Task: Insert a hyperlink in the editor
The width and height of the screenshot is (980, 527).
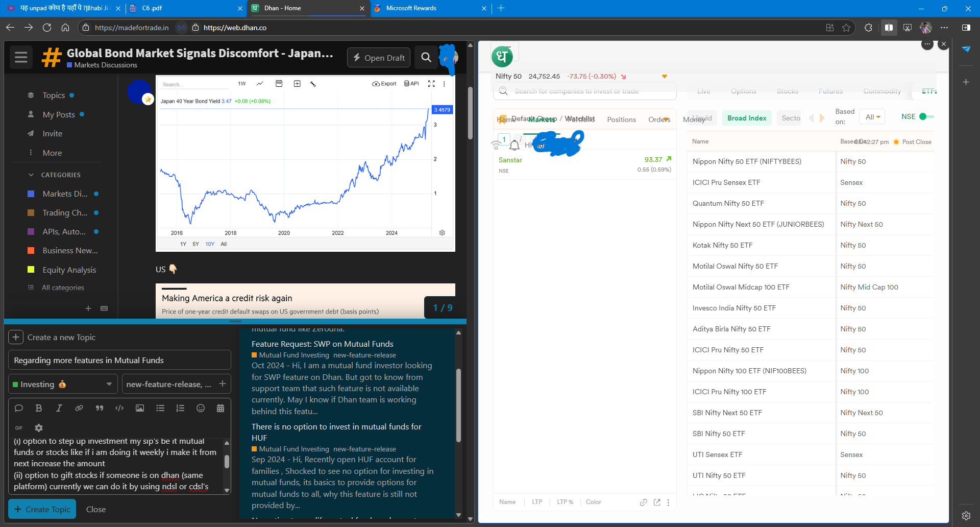Action: pyautogui.click(x=79, y=408)
